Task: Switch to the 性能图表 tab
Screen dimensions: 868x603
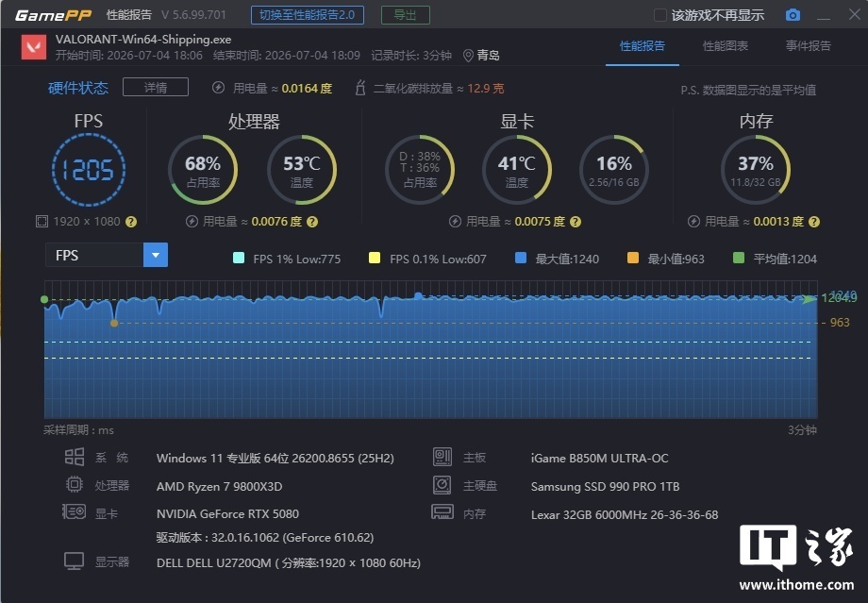Action: point(726,46)
